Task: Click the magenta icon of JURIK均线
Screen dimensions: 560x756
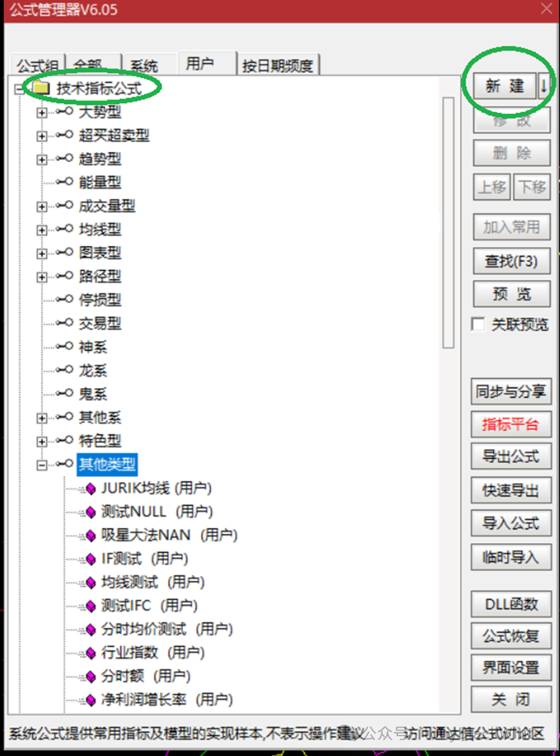Action: click(x=90, y=489)
